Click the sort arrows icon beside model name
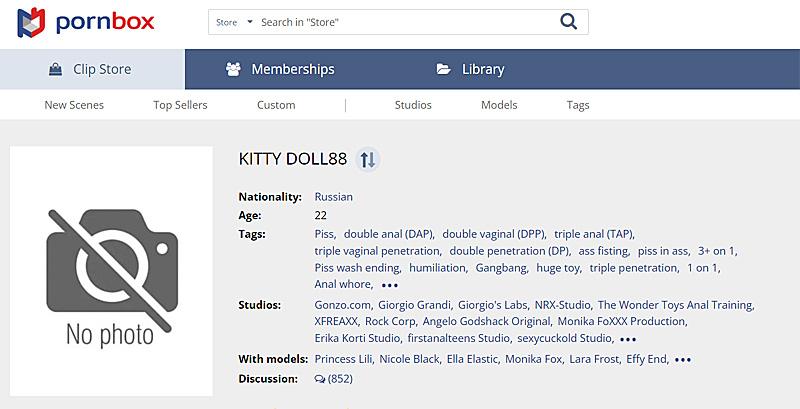800x409 pixels. point(368,159)
